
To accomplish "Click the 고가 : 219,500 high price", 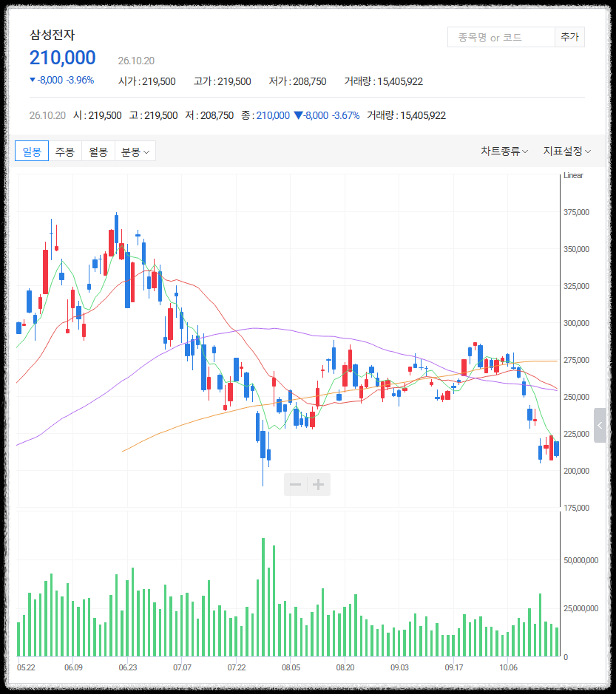I will click(x=223, y=81).
